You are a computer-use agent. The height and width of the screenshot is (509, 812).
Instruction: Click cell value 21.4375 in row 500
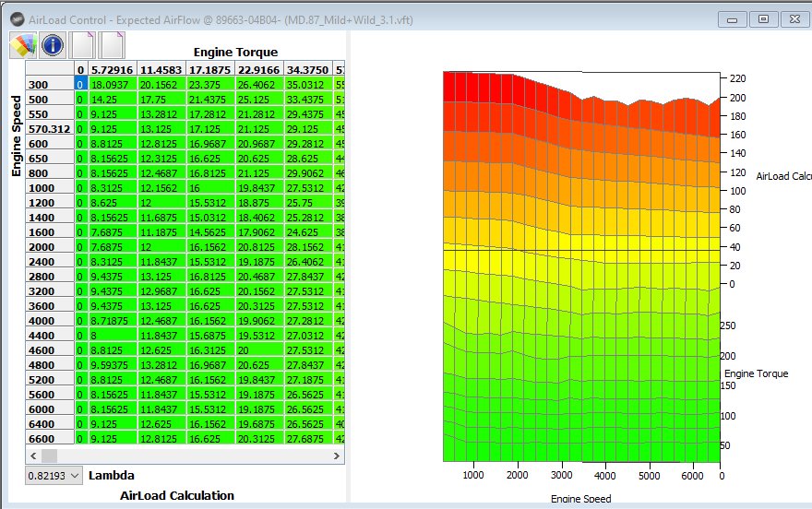pyautogui.click(x=209, y=100)
